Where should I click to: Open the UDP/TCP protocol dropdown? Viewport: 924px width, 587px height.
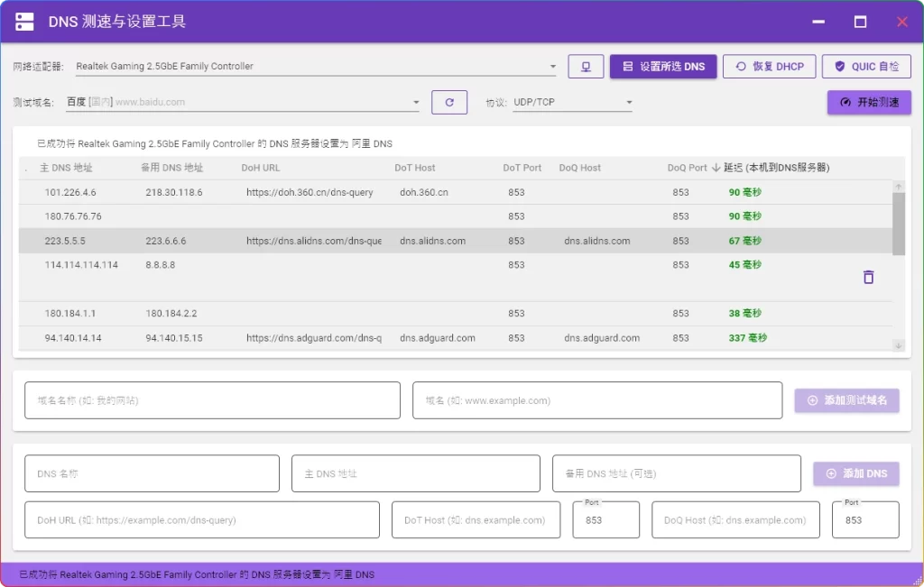point(630,102)
